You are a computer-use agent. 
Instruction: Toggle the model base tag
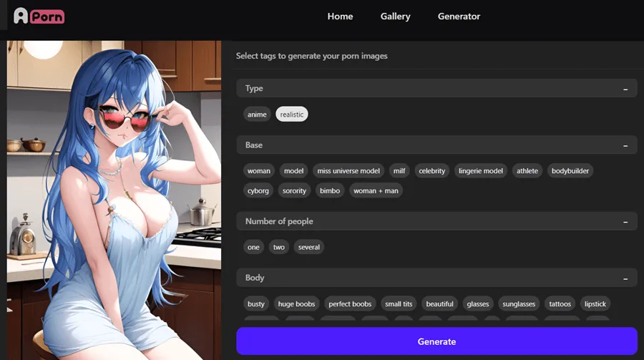293,170
